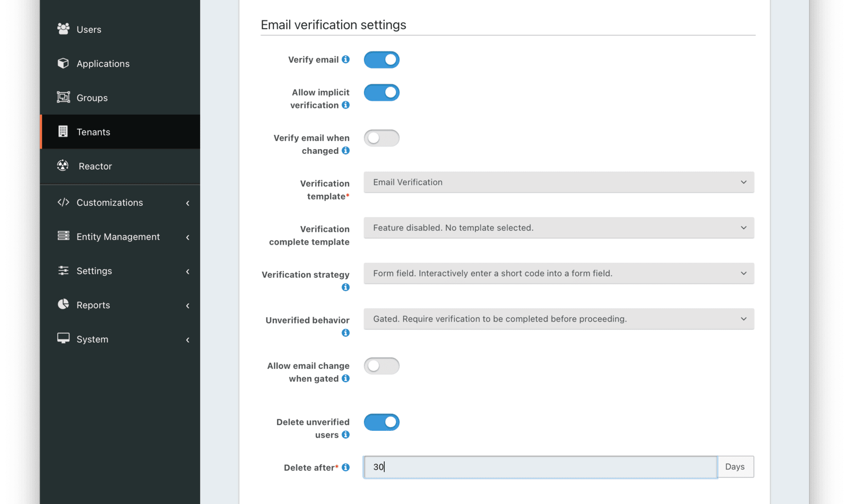
Task: Open the Unverified behavior dropdown
Action: [x=559, y=319]
